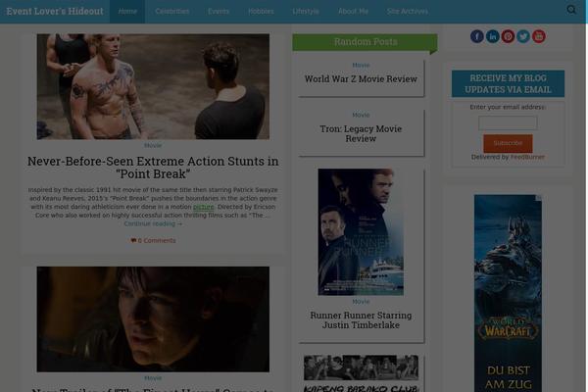Screen dimensions: 588x392
Task: Visit the LinkedIn social icon
Action: (x=492, y=36)
